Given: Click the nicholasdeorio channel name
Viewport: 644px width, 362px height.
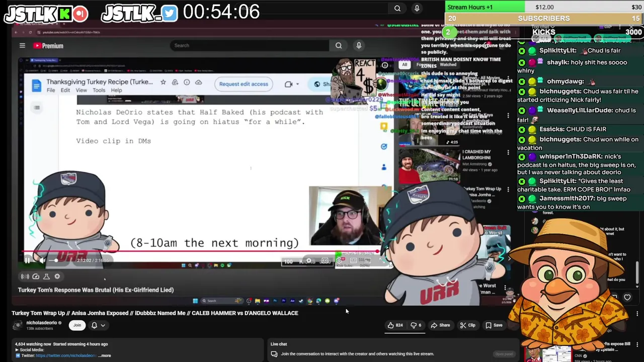Looking at the screenshot, I should point(42,323).
